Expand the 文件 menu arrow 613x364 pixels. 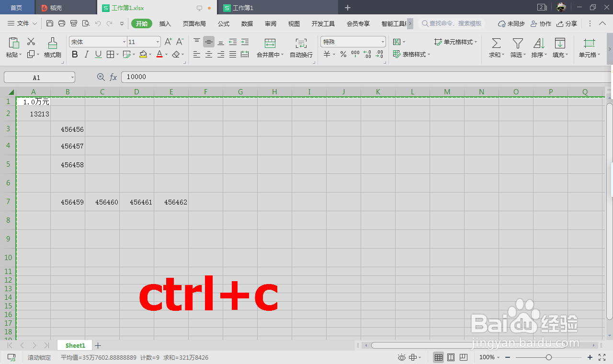(x=34, y=23)
